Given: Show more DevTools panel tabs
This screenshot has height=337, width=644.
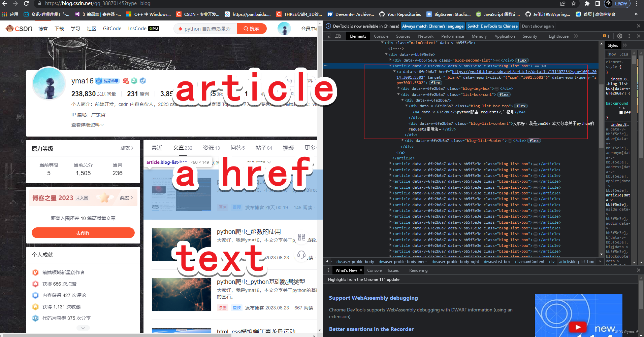Looking at the screenshot, I should (x=576, y=36).
